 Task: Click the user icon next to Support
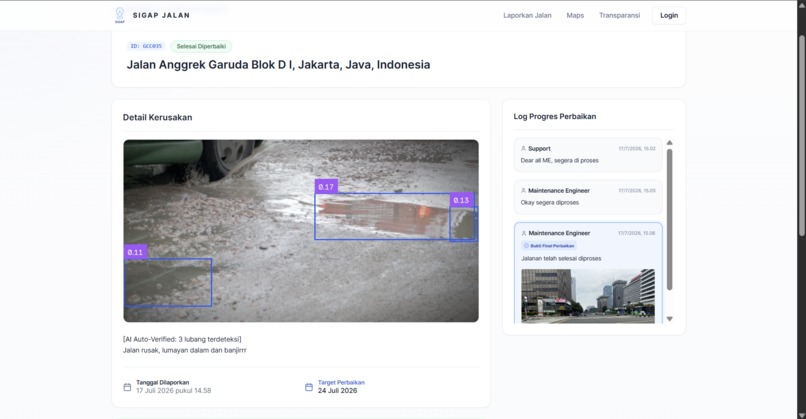pyautogui.click(x=523, y=149)
